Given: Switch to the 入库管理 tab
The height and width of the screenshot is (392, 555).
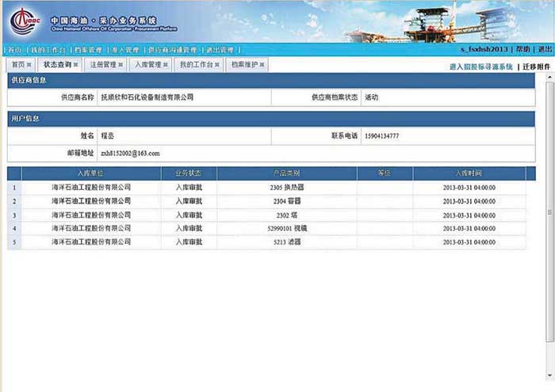Looking at the screenshot, I should coord(147,65).
